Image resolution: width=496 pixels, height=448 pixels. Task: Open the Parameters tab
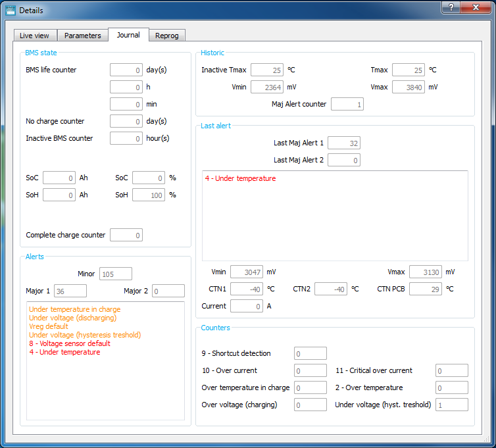click(83, 36)
